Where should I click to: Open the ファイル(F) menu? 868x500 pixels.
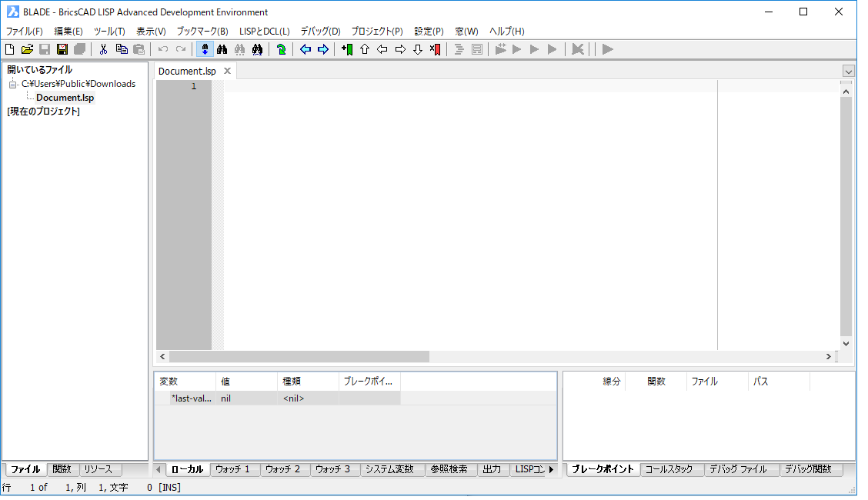[x=25, y=31]
